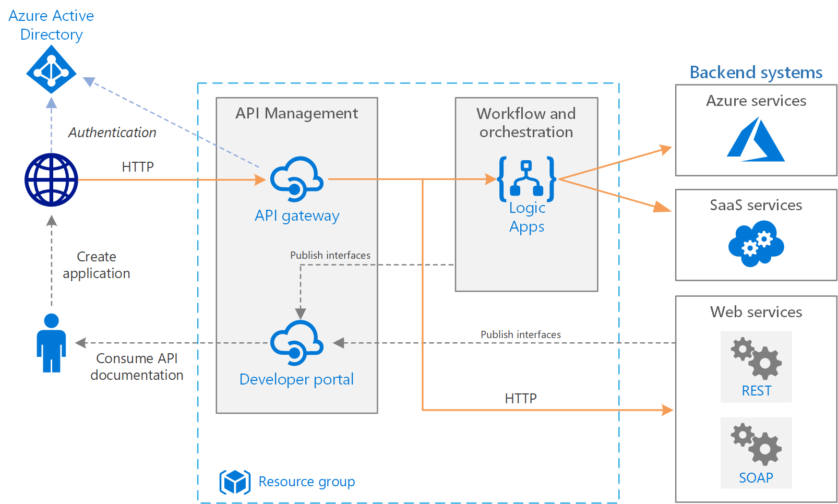Click the globe internet icon

point(51,179)
